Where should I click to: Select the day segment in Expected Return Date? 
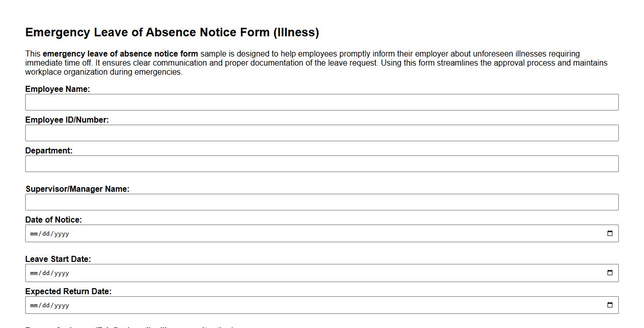pos(45,305)
